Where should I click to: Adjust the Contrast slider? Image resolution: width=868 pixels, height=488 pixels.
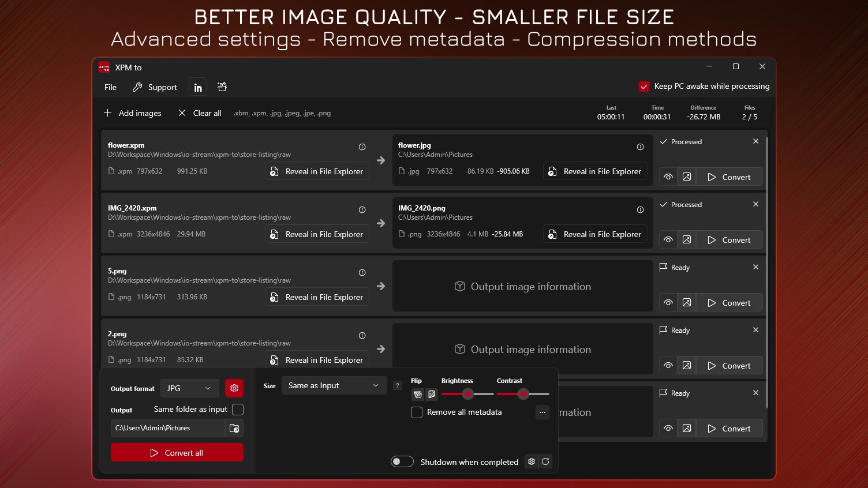(523, 394)
